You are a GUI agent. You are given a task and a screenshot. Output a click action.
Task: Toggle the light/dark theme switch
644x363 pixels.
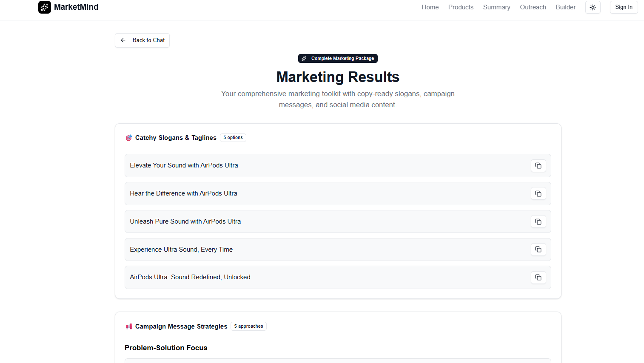(593, 7)
